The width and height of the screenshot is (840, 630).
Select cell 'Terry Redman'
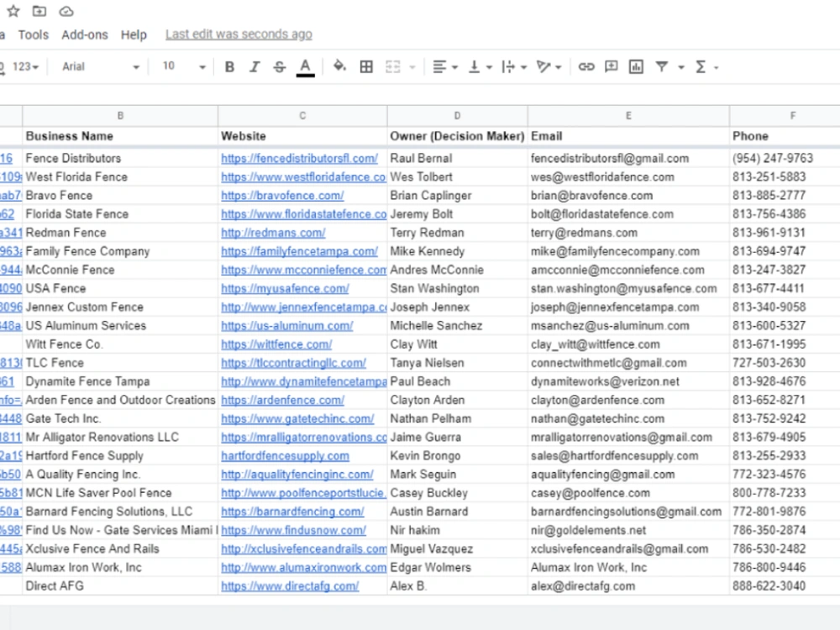click(457, 233)
